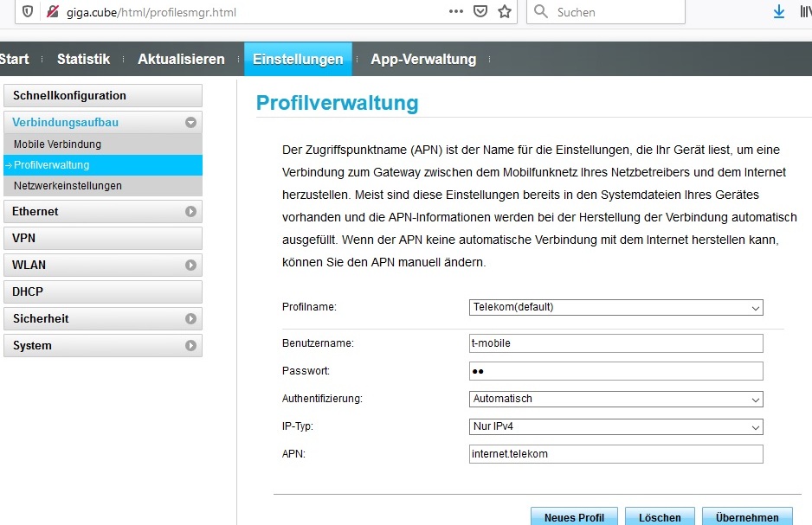Click the search magnifier icon
This screenshot has height=525, width=812.
[x=542, y=12]
